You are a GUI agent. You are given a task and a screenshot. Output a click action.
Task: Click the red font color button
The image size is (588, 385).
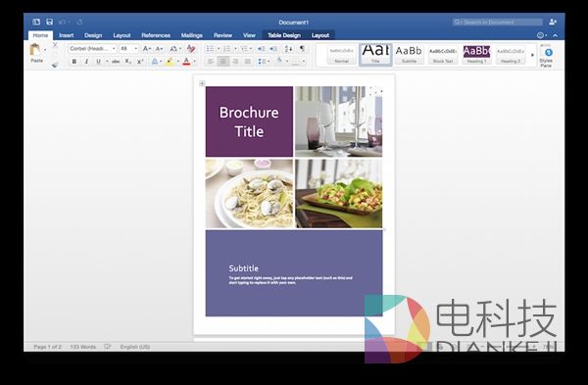tap(186, 62)
